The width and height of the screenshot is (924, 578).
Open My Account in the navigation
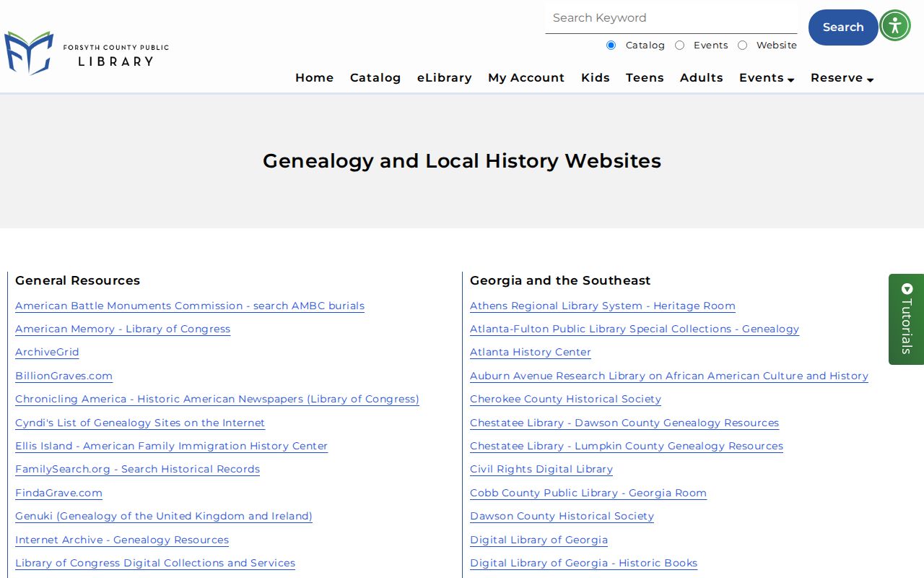(526, 78)
